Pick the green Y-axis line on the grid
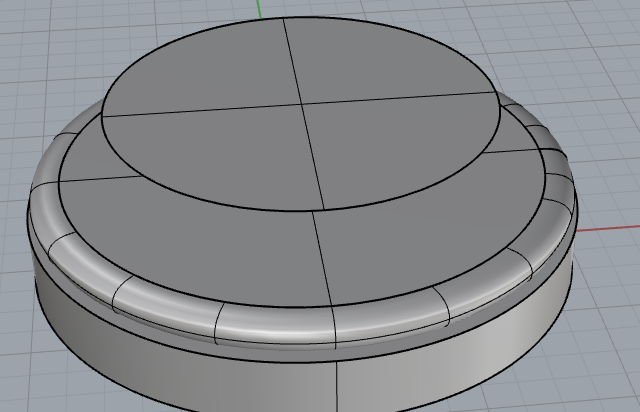 coord(259,9)
